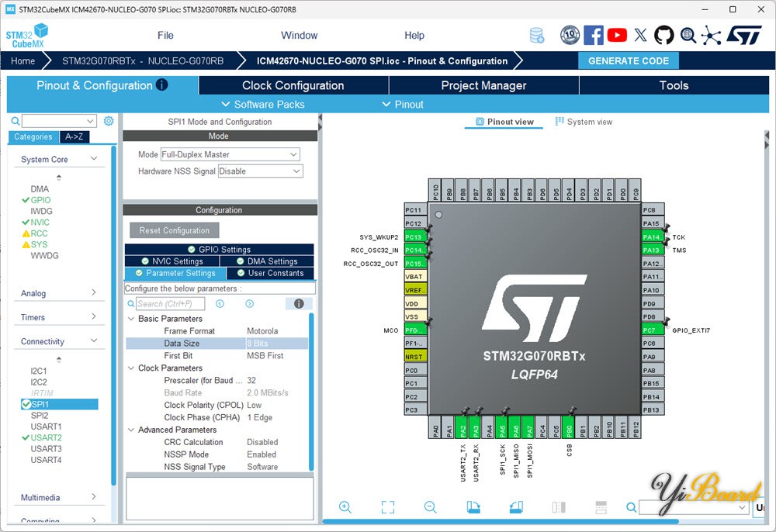This screenshot has height=532, width=776.
Task: Switch to the Tools tab
Action: 674,85
